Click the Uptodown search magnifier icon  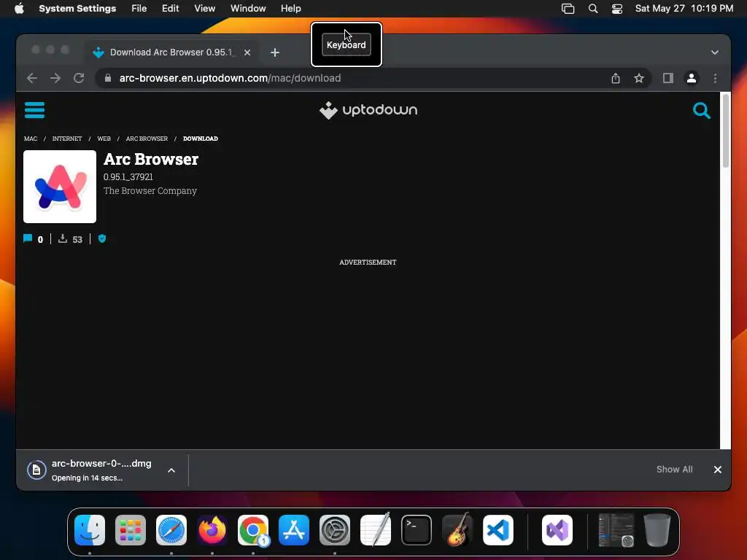point(701,111)
